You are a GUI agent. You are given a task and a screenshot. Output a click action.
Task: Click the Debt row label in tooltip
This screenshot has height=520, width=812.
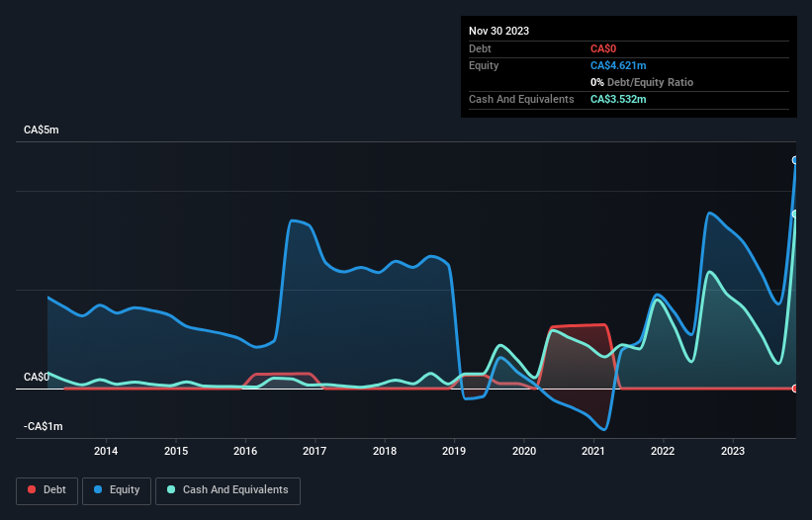click(480, 48)
